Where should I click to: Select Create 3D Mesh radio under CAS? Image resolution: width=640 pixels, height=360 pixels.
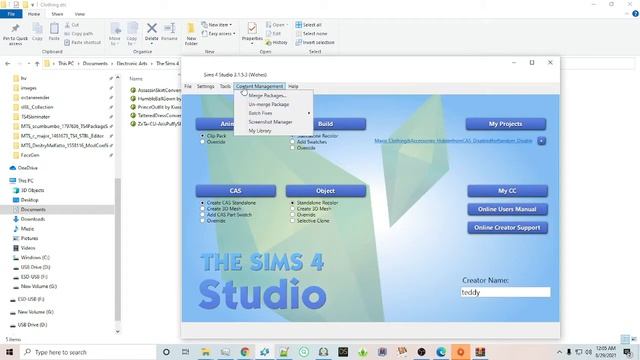[202, 209]
